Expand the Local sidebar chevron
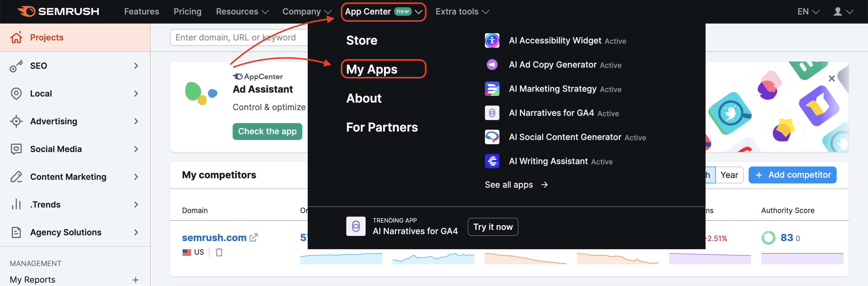This screenshot has height=286, width=868. (x=136, y=94)
